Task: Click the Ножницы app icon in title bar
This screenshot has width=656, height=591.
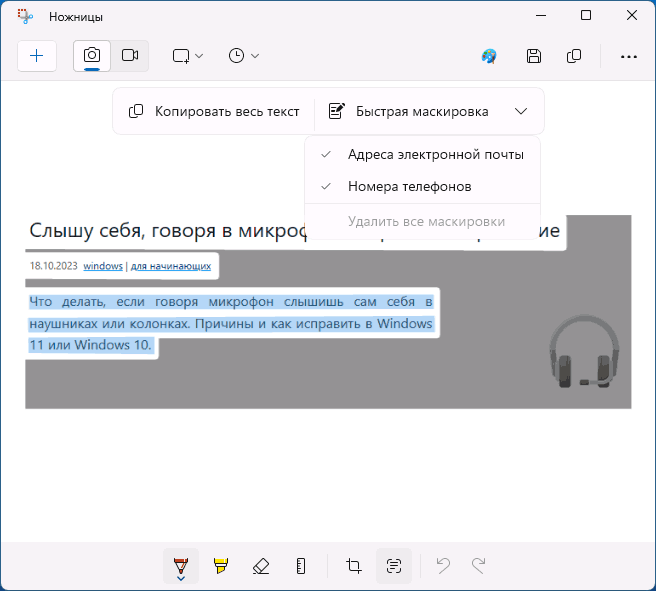Action: tap(25, 16)
